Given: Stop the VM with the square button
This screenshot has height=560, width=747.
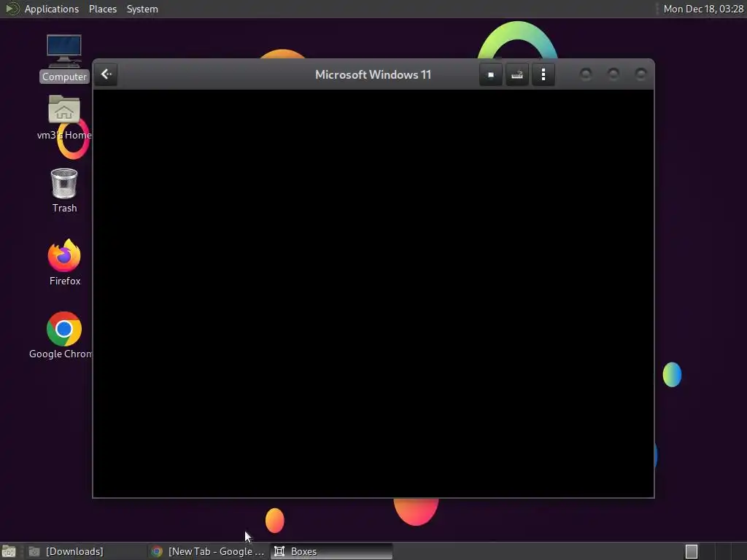Looking at the screenshot, I should click(x=491, y=75).
